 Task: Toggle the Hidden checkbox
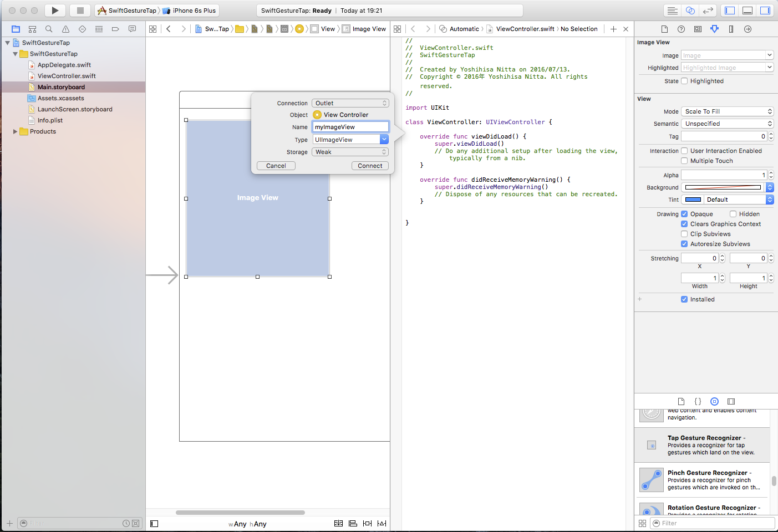733,214
